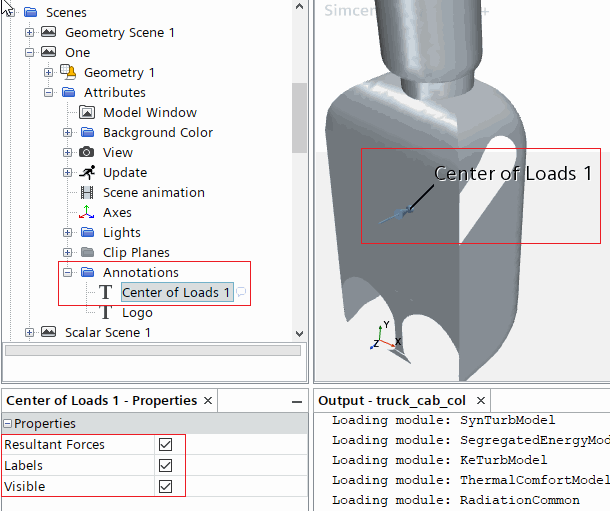Click the Scene animation filmstrip icon
The image size is (610, 511).
(87, 192)
